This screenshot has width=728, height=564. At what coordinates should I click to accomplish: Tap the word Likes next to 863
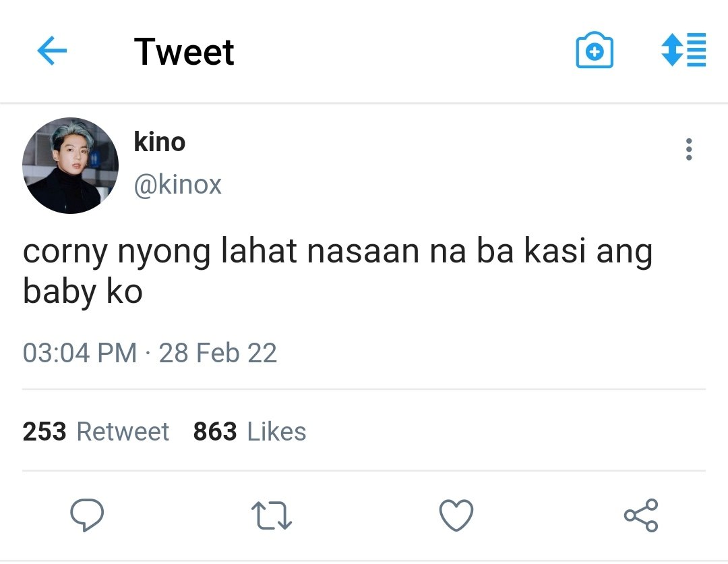click(277, 431)
